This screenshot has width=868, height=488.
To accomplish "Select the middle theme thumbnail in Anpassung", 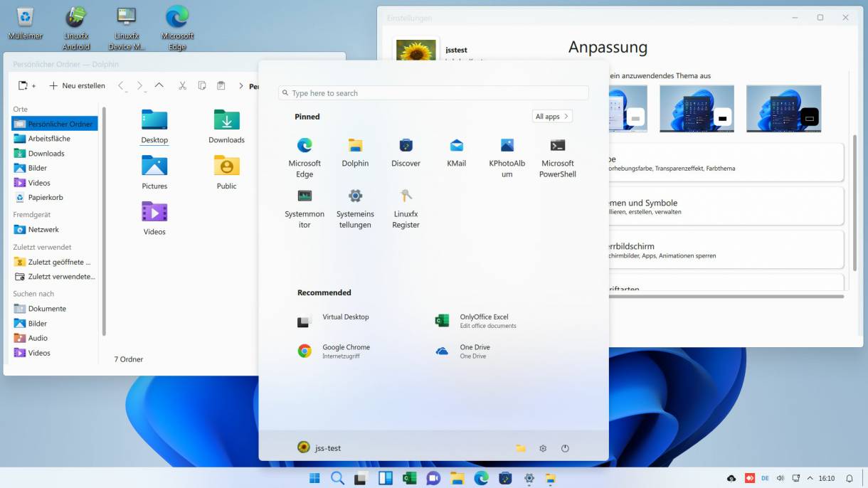I will (x=697, y=108).
